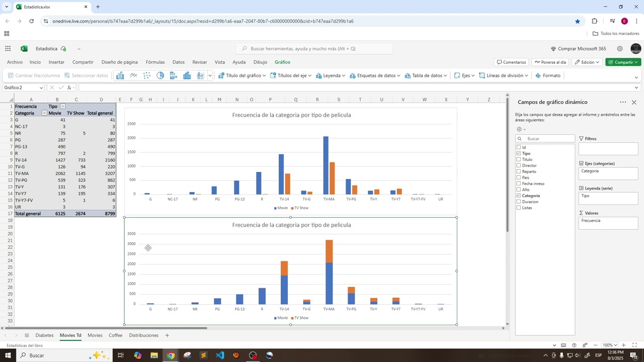Uncheck the Tipo field checkbox
644x362 pixels.
[x=519, y=153]
